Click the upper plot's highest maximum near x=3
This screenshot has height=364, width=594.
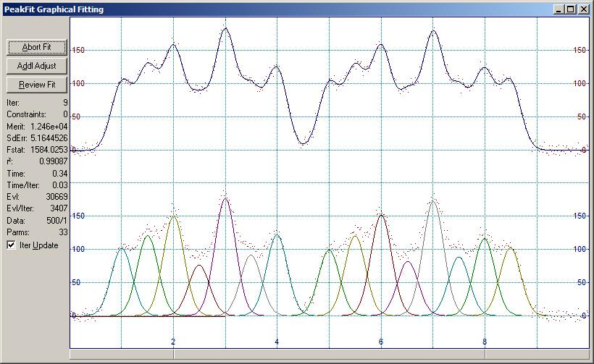click(x=225, y=28)
